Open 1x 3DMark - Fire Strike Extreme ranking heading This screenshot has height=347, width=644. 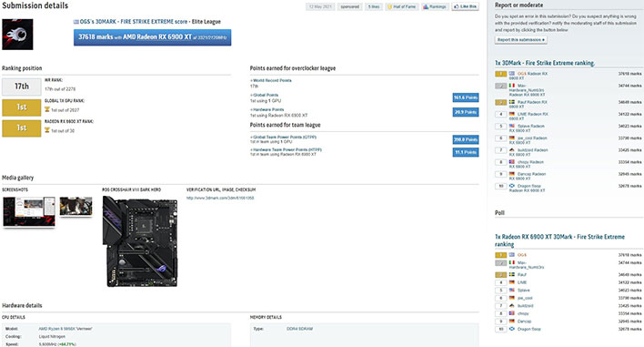point(545,63)
